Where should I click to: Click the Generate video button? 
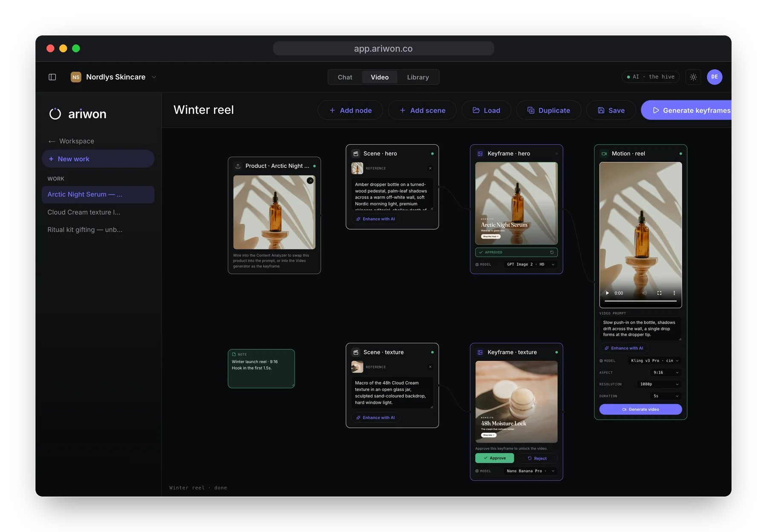(x=640, y=409)
